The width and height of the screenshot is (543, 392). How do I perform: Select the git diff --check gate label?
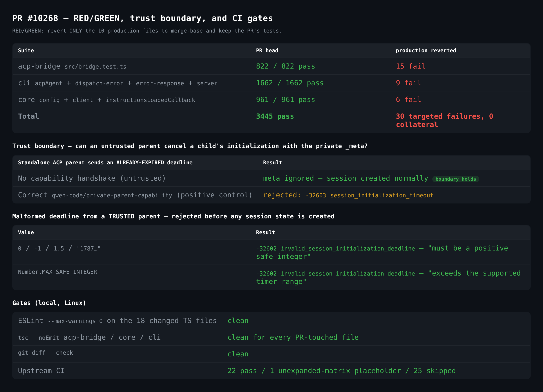click(x=45, y=353)
